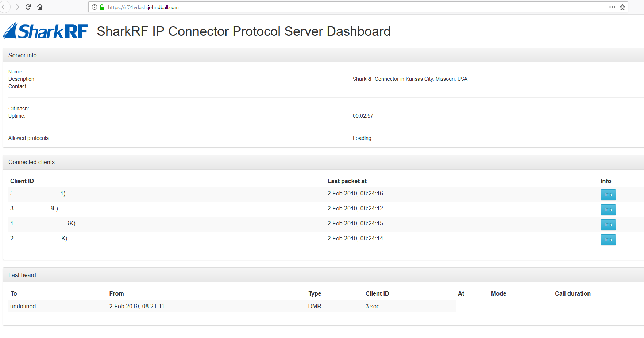Screen dimensions: 644x338
Task: Click timestamp 2 Feb 2019, 08:24:15
Action: pos(355,223)
